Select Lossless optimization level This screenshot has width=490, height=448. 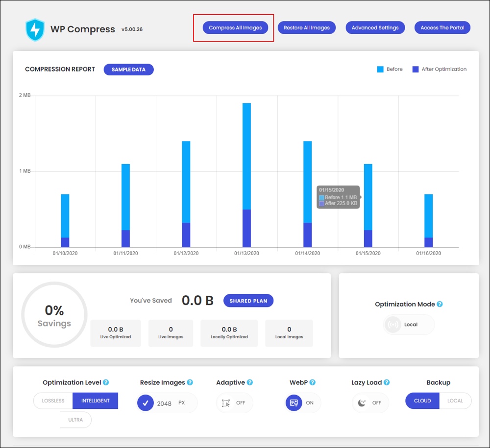click(53, 401)
